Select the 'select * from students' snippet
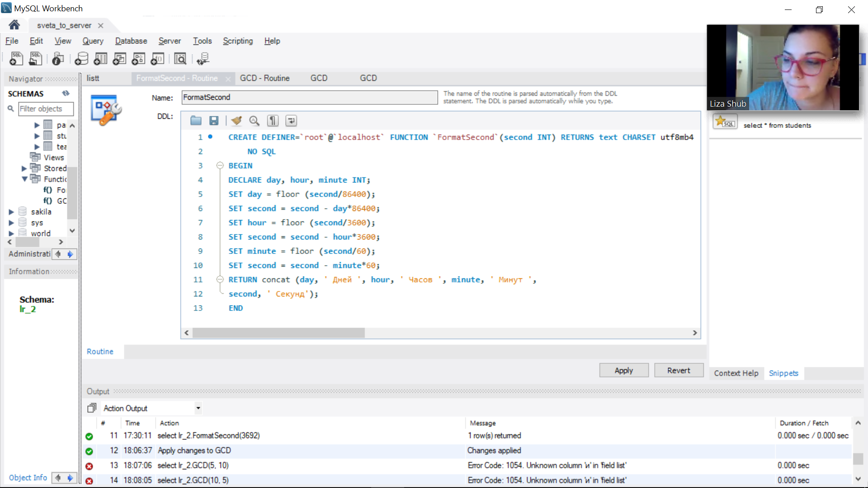This screenshot has height=488, width=868. pos(777,126)
